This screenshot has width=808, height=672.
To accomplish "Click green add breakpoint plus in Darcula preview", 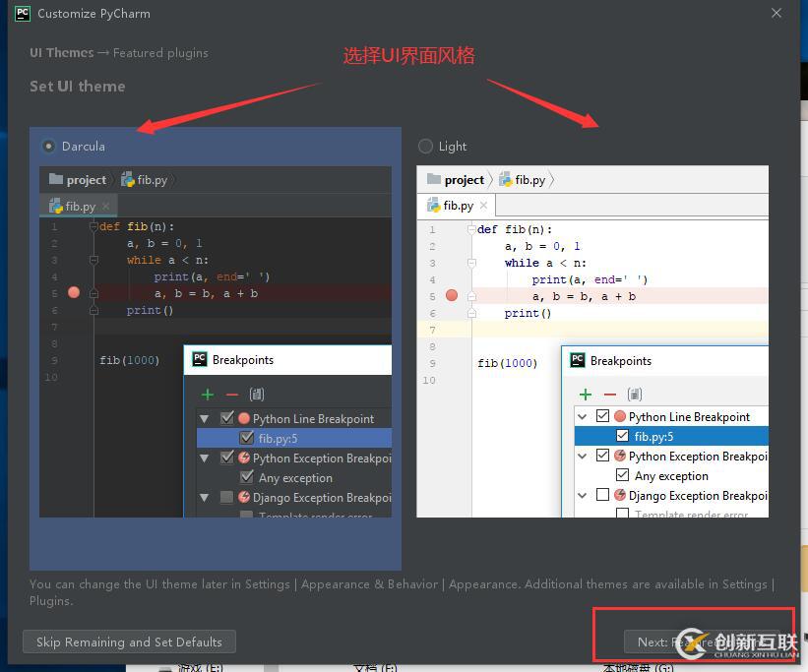I will 208,395.
